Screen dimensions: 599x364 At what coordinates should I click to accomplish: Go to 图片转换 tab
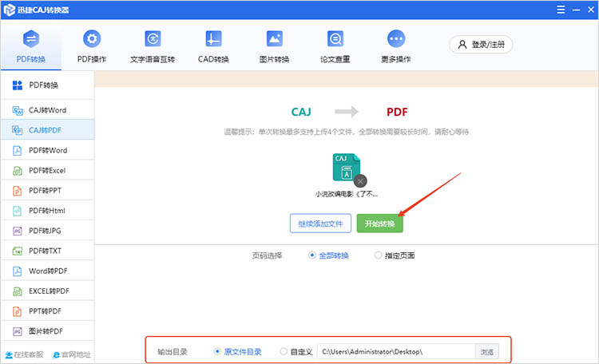click(x=274, y=45)
